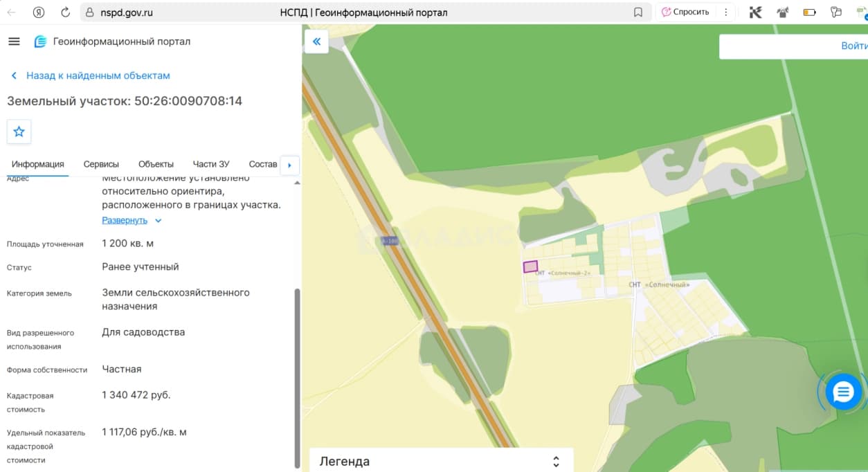Open the chat support bubble

843,392
